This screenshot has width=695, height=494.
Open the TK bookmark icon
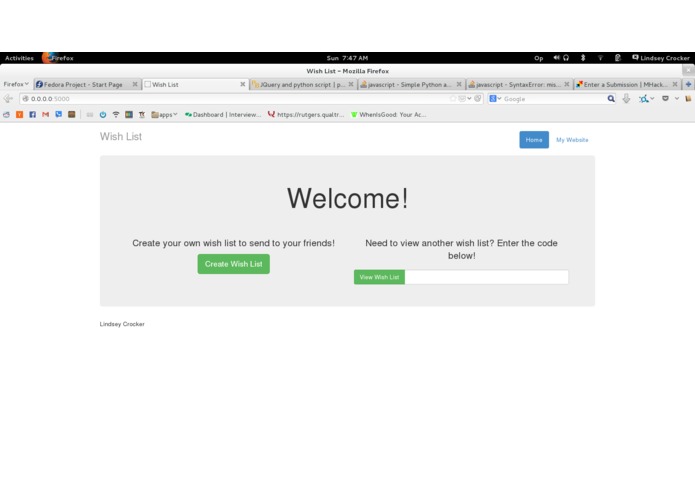click(142, 115)
